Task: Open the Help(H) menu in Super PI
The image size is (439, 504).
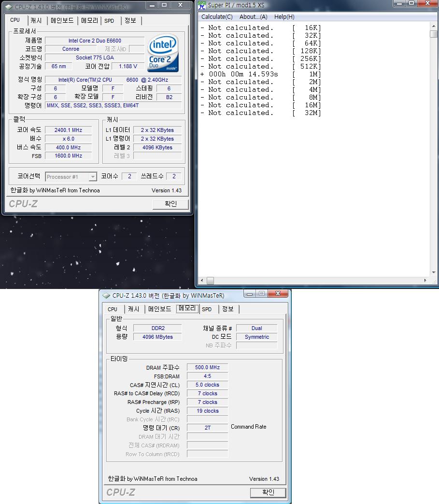Action: coord(284,17)
